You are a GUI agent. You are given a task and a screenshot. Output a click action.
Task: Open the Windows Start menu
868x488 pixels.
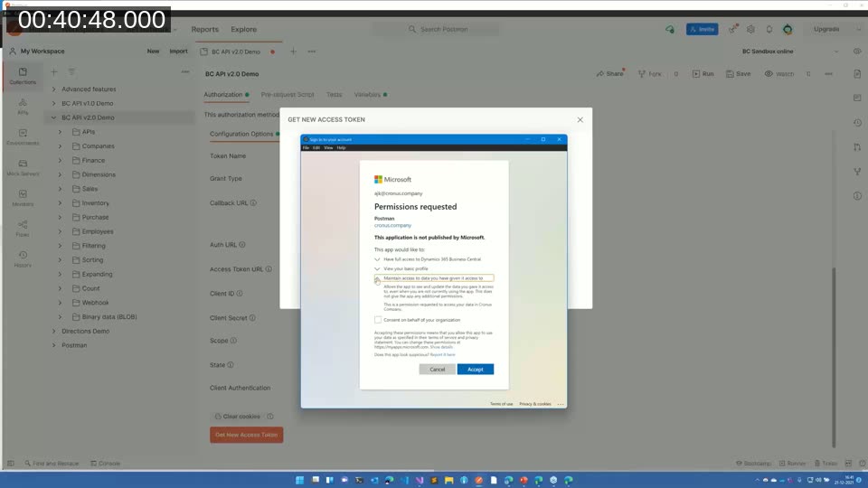click(299, 480)
